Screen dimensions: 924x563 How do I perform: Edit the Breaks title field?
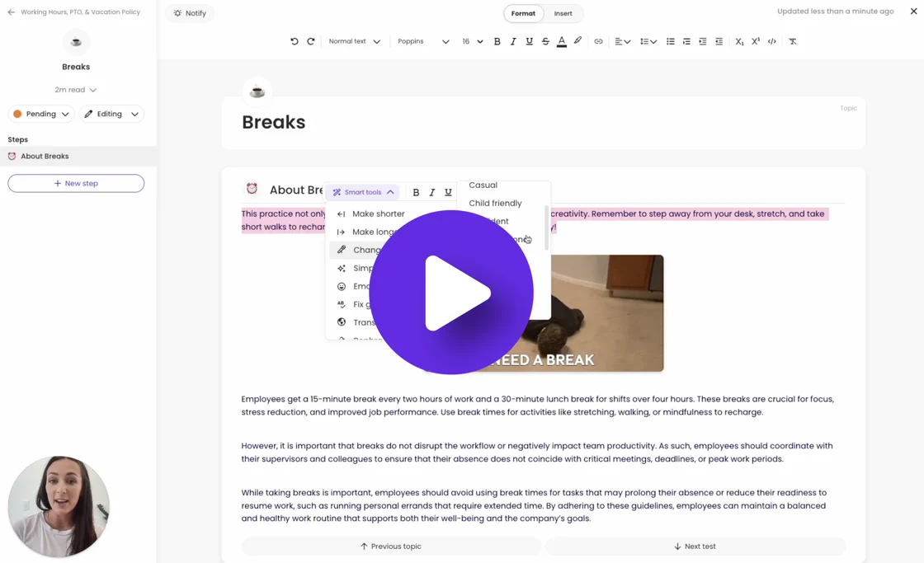pyautogui.click(x=273, y=122)
